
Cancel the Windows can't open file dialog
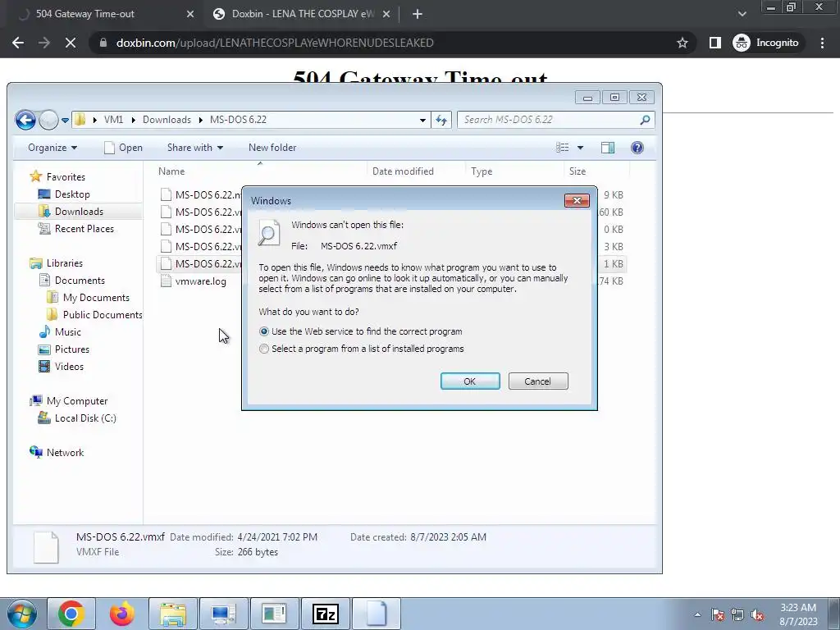pos(538,381)
